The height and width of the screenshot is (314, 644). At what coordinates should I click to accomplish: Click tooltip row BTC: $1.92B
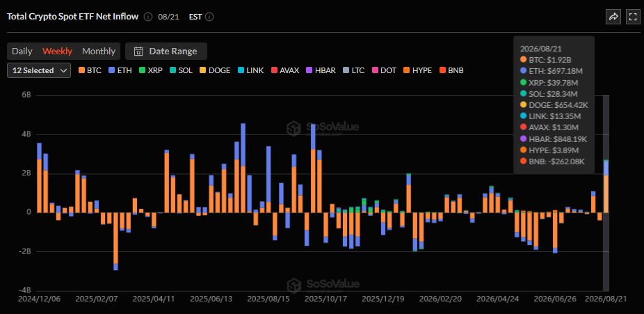(547, 60)
